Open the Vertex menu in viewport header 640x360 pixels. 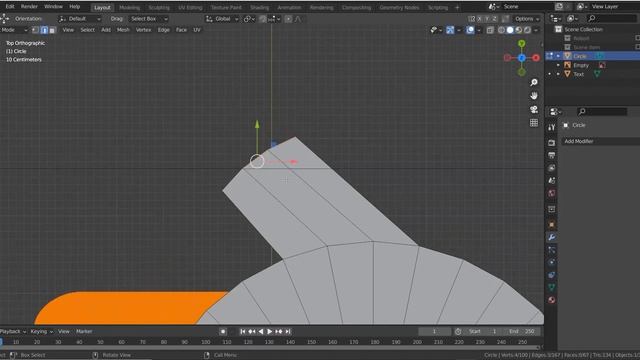click(143, 30)
